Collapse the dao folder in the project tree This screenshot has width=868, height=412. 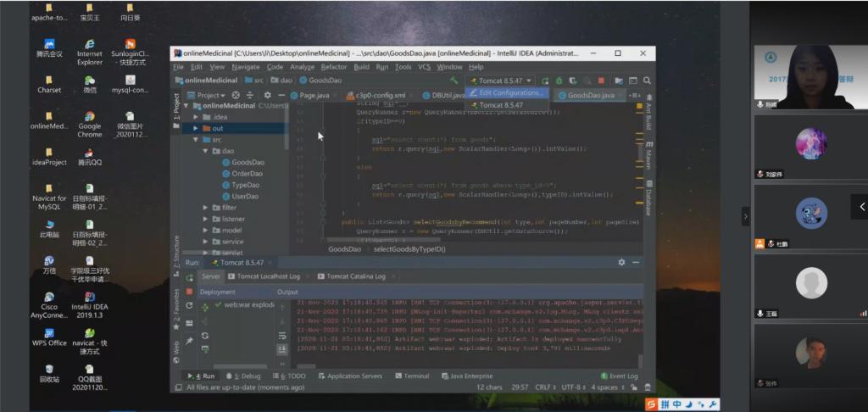[x=206, y=150]
